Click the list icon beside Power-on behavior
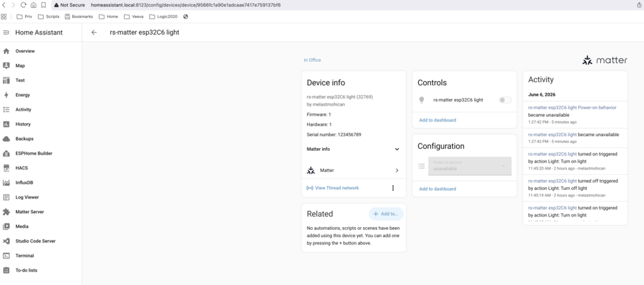This screenshot has width=644, height=285. coord(422,166)
